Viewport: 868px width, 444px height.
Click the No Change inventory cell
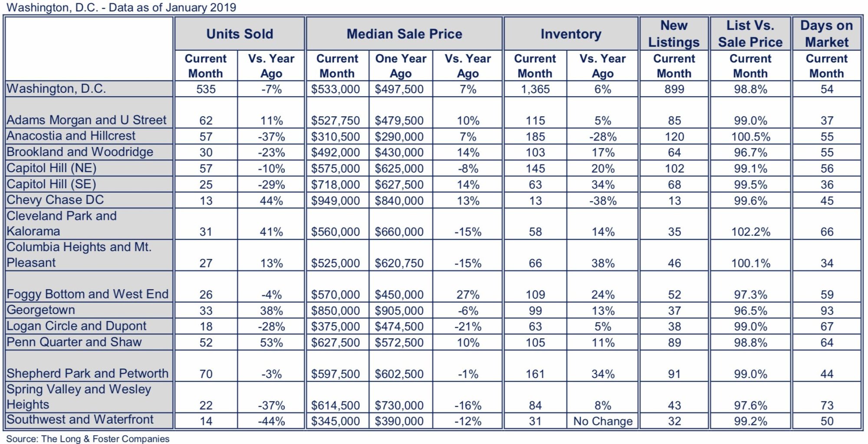coord(603,421)
